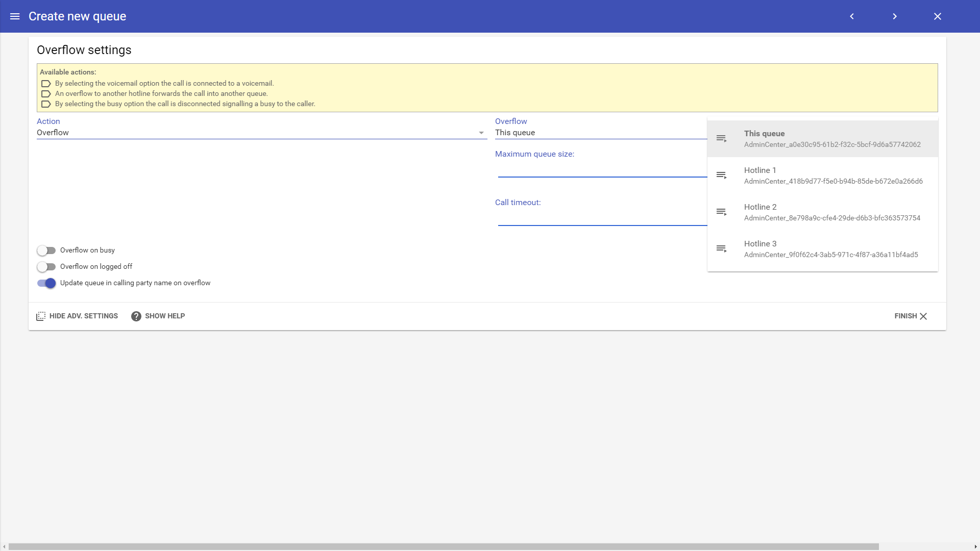Select Hotline 1 from overflow list

(x=832, y=175)
